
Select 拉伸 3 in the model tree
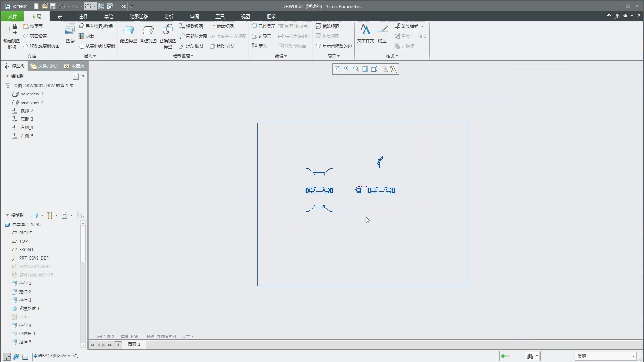pyautogui.click(x=22, y=300)
